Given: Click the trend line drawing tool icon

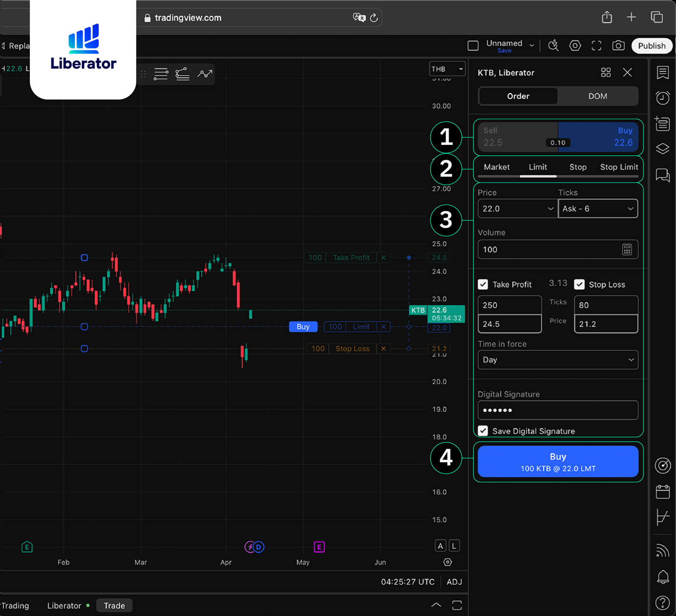Looking at the screenshot, I should click(x=182, y=74).
